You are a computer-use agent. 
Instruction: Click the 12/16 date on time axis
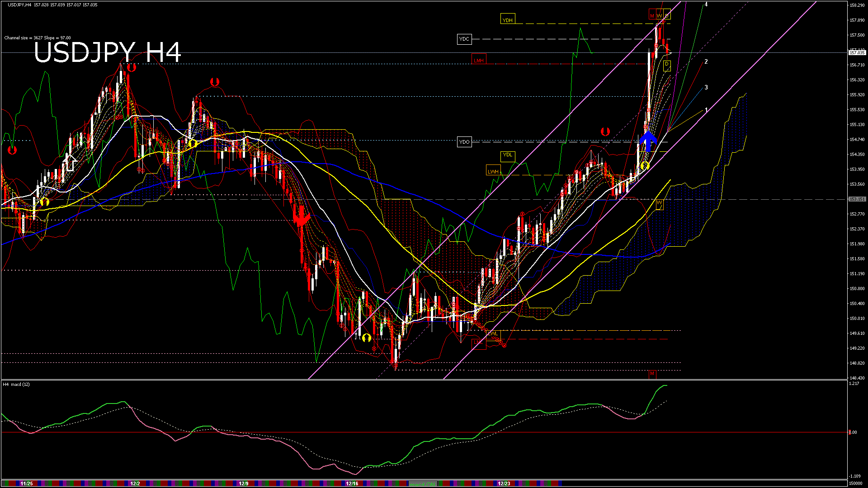click(352, 483)
